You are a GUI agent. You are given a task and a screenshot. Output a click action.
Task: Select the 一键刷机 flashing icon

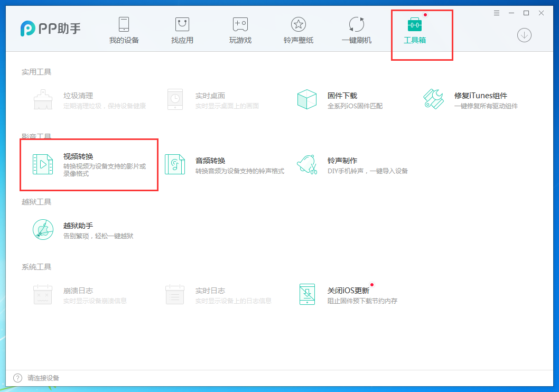356,29
